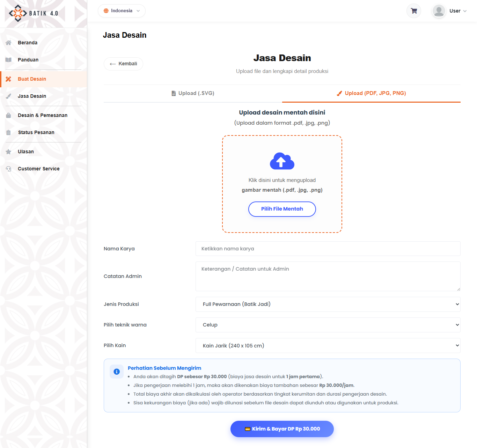Screen dimensions: 477x448
Task: Expand the Pilih Kain dropdown
Action: click(x=328, y=345)
